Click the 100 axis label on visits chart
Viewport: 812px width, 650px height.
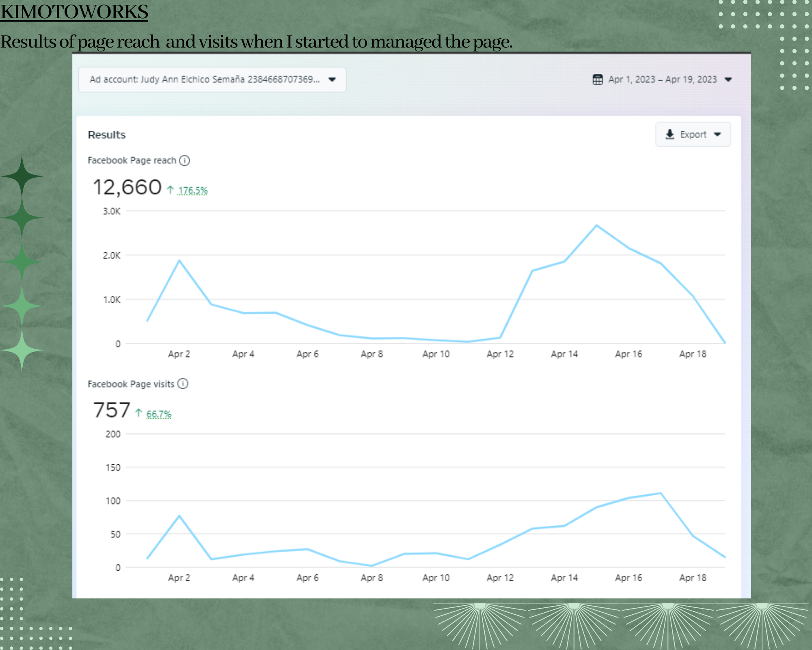113,501
